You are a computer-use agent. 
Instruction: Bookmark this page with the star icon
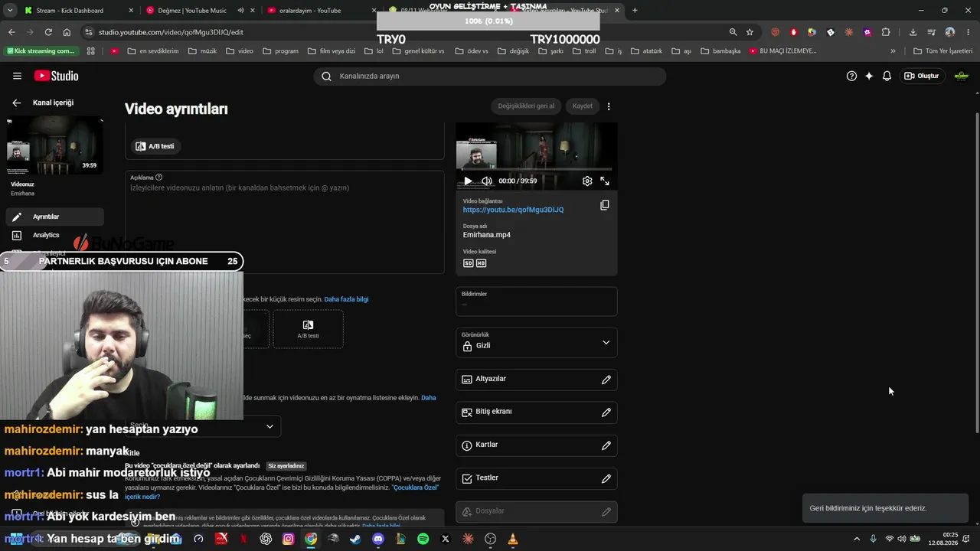click(x=750, y=32)
